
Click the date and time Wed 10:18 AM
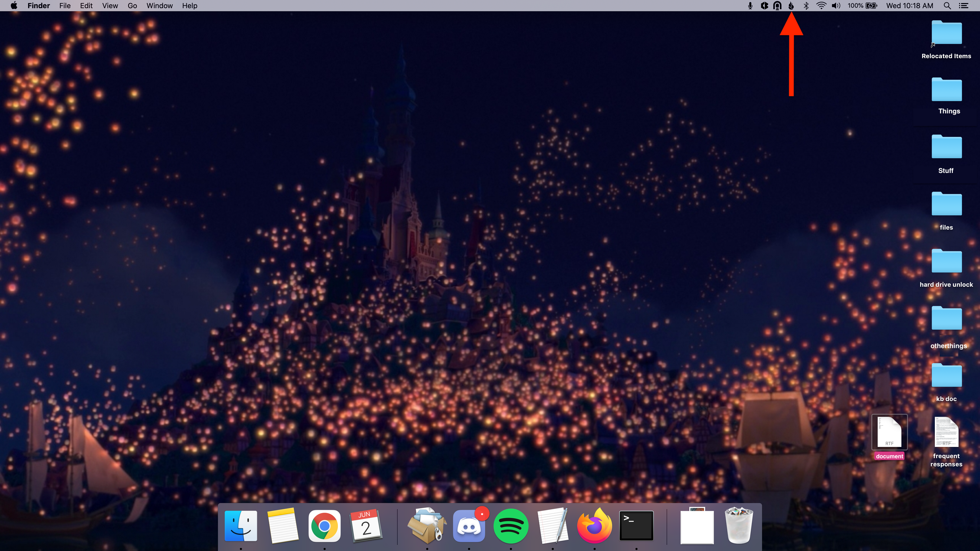909,5
